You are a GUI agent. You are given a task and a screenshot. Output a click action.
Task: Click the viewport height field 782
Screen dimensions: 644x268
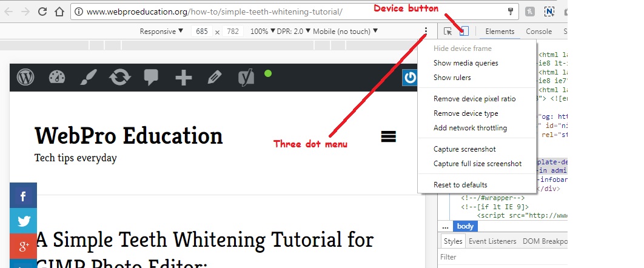(233, 31)
